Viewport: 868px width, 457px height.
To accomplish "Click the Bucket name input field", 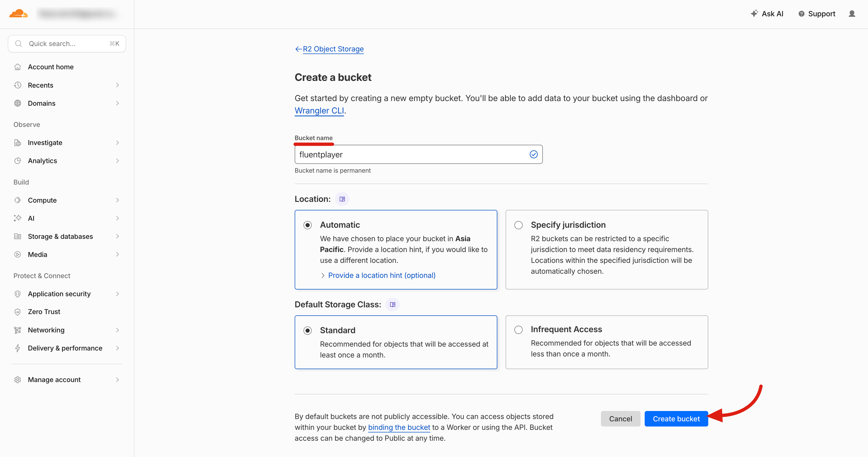I will click(x=418, y=154).
